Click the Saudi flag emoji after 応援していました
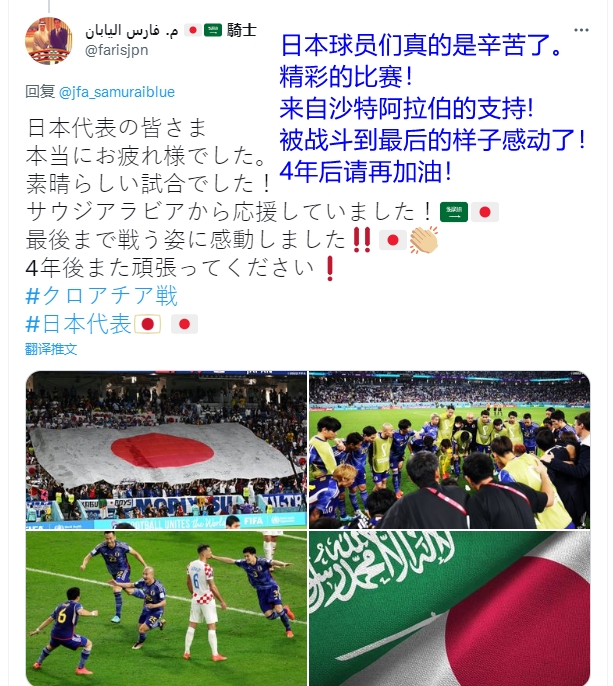The image size is (613, 686). point(454,212)
